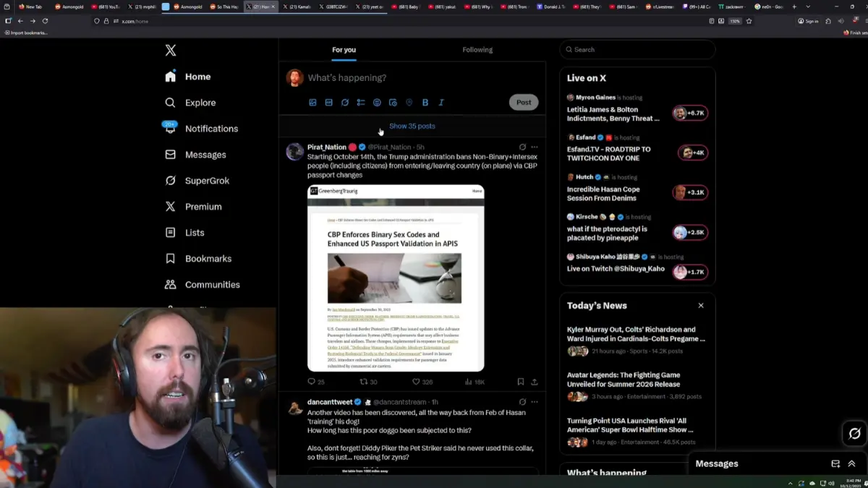Open the floating Grok button

(x=854, y=434)
